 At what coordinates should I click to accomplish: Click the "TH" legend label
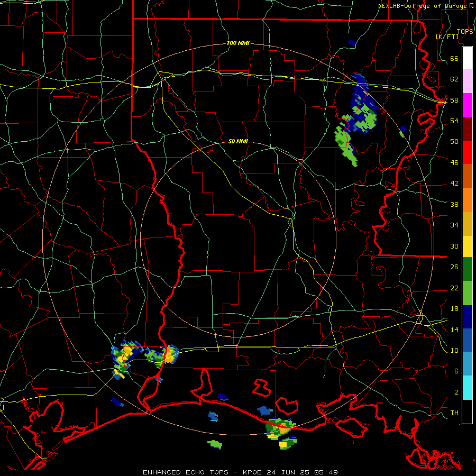(454, 413)
